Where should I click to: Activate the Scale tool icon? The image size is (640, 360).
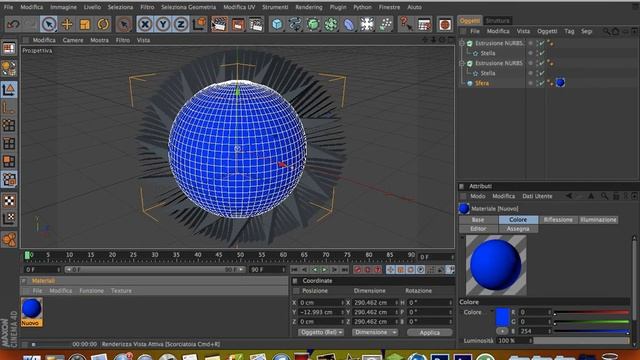[x=85, y=24]
